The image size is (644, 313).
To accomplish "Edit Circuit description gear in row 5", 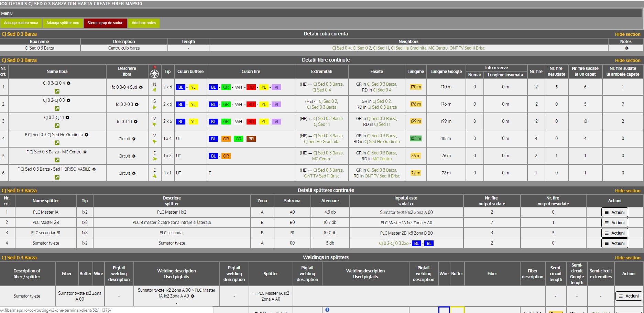I will (x=134, y=156).
